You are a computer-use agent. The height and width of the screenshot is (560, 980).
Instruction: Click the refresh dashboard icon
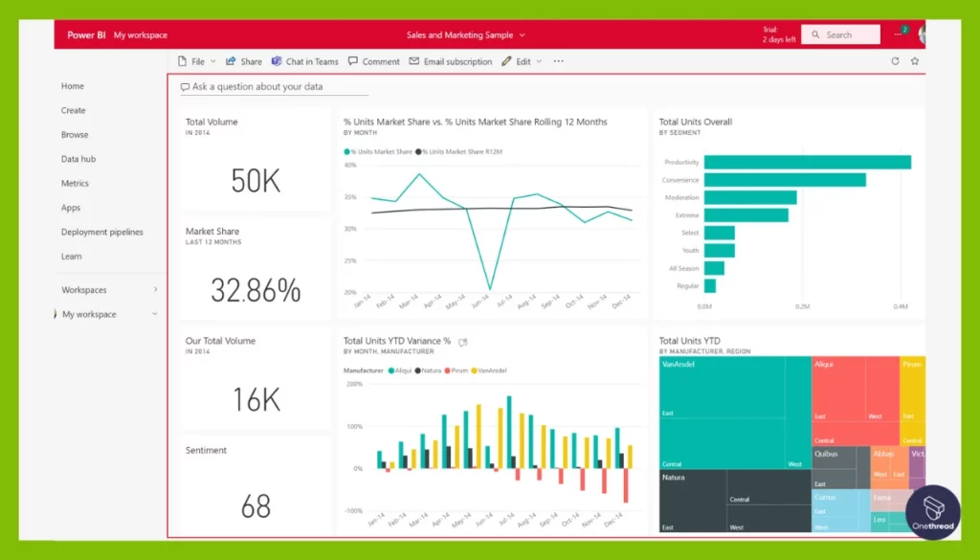[x=895, y=61]
